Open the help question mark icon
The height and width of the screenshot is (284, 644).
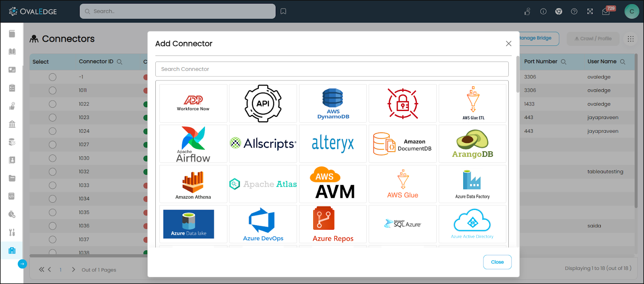[574, 11]
